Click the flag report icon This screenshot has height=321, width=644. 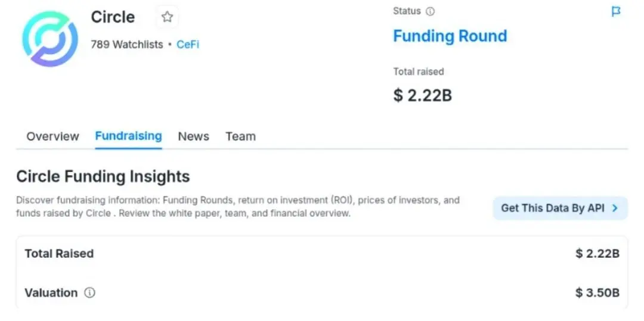(616, 12)
